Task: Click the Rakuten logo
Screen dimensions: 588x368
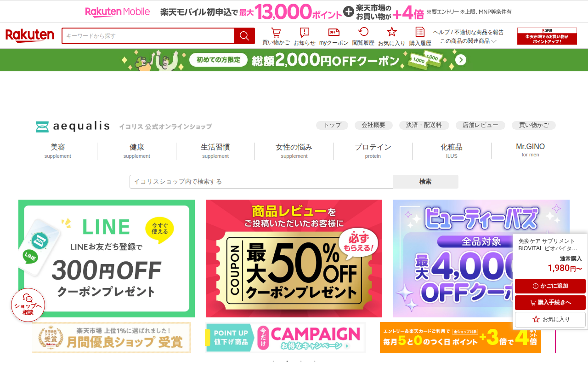Action: tap(30, 36)
